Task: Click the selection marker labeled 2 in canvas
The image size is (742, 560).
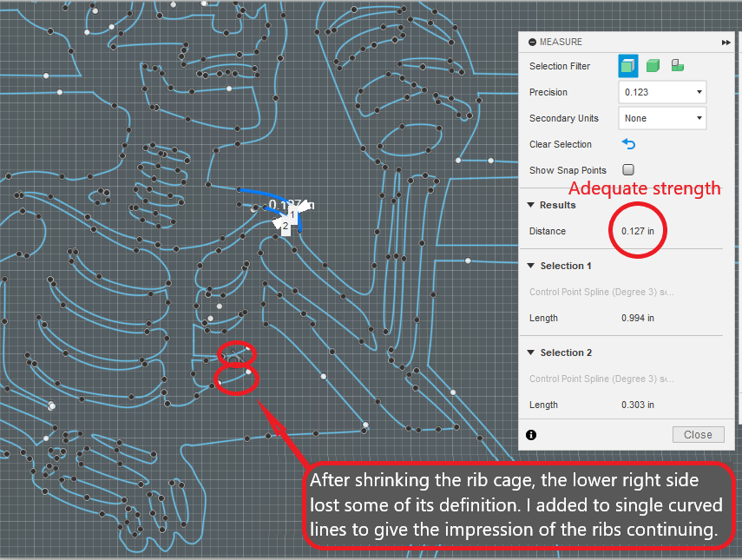Action: [286, 227]
